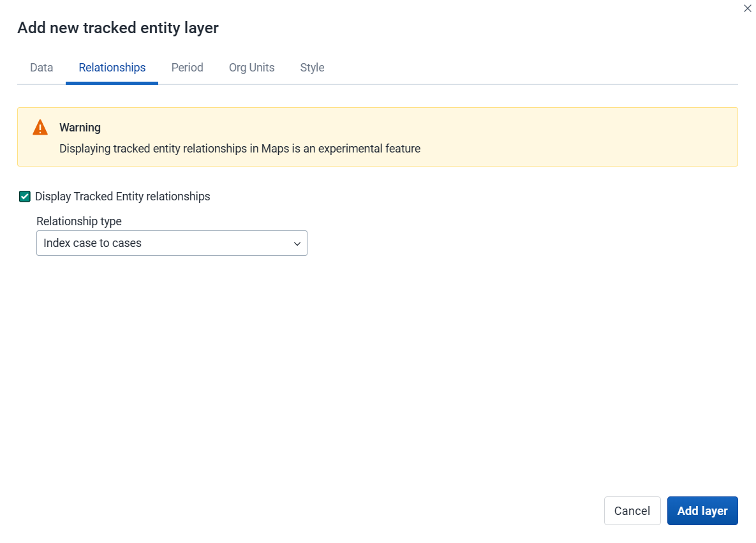Open the Period tab
The height and width of the screenshot is (543, 756).
tap(187, 68)
